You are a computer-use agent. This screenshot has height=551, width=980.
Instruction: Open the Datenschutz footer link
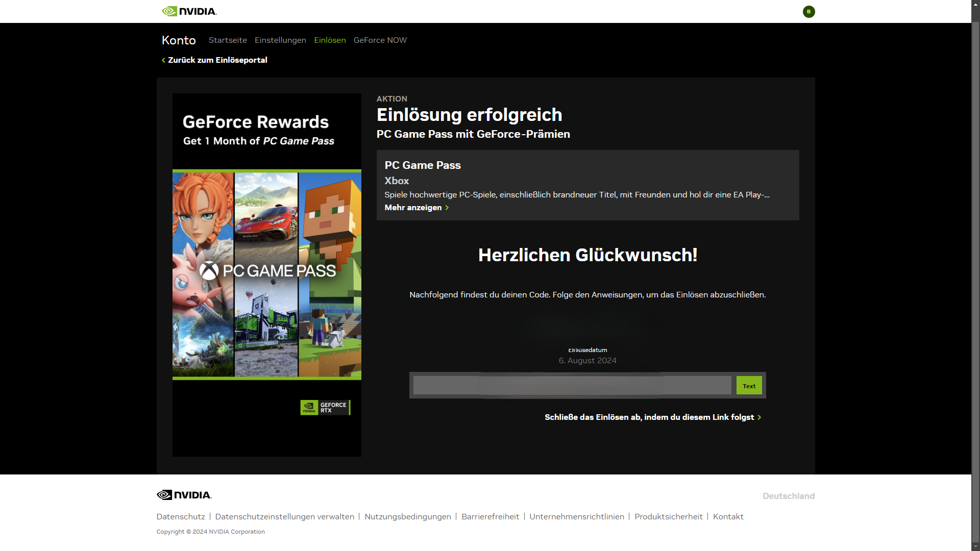click(x=181, y=516)
